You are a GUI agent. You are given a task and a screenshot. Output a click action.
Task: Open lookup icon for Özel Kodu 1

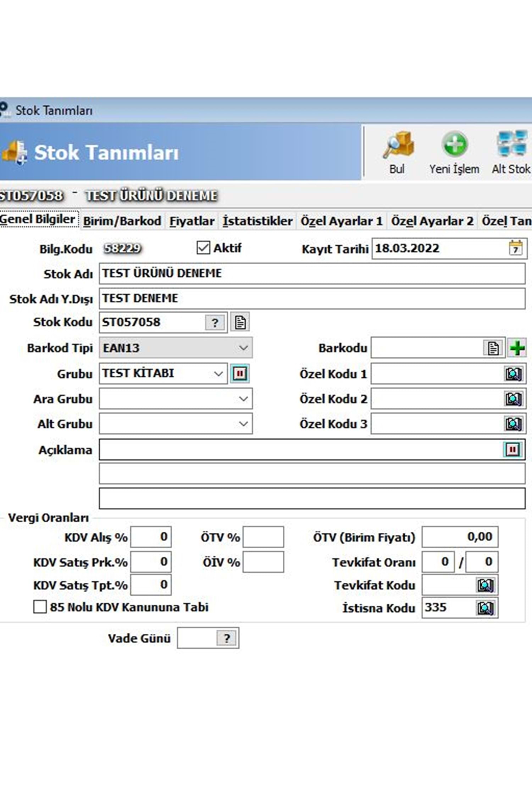coord(513,374)
